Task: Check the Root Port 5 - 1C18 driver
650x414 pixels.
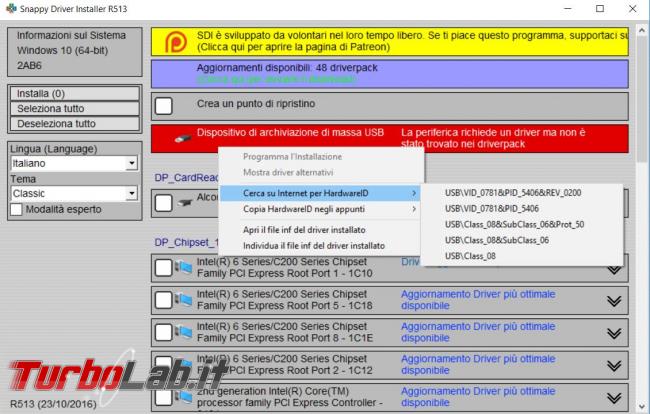Action: click(164, 300)
